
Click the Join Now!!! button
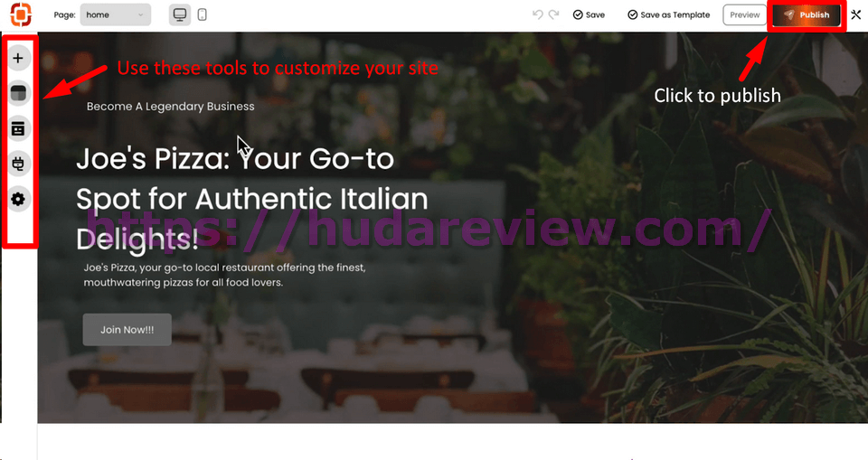pos(127,330)
